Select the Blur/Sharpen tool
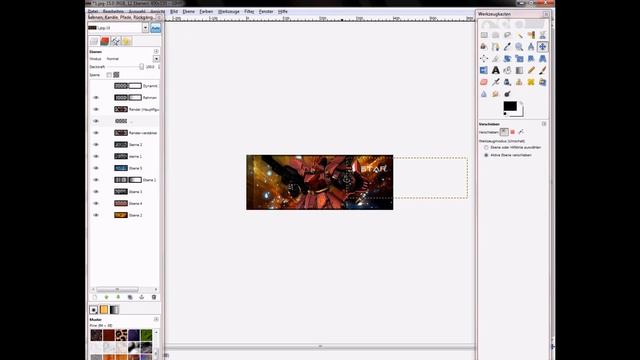The image size is (640, 360). coord(484,94)
